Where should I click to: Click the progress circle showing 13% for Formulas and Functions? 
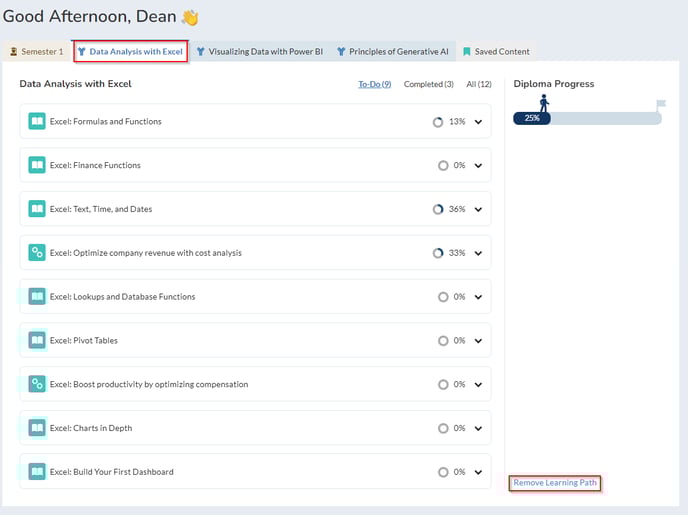pos(438,122)
